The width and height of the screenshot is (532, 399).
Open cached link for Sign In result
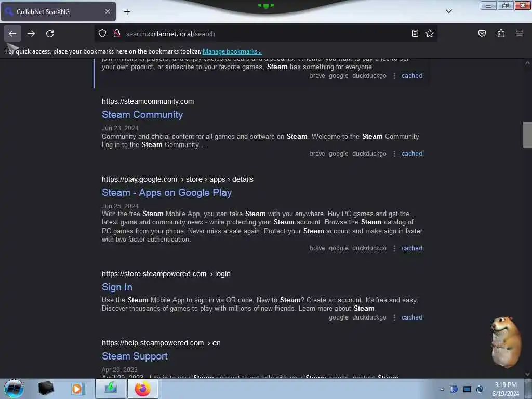[x=412, y=317]
